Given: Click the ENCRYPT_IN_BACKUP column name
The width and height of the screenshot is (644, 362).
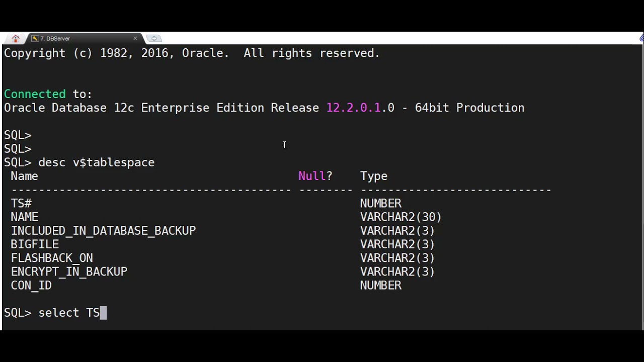Looking at the screenshot, I should [69, 271].
